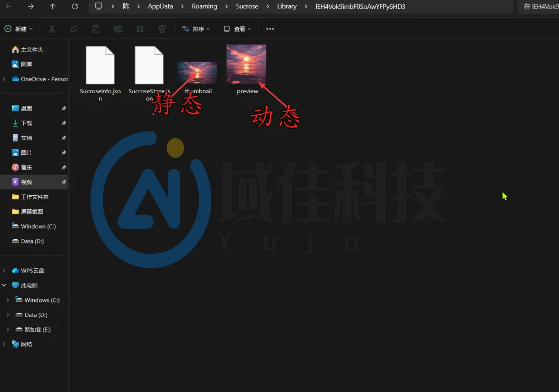Open OneDrive - Personal in sidebar
The width and height of the screenshot is (559, 392).
click(39, 79)
